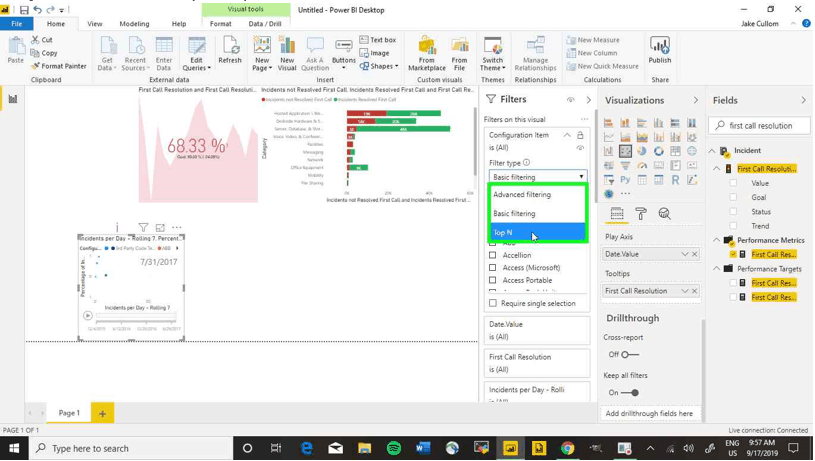Check the Access Portable filter value
The height and width of the screenshot is (461, 815).
click(x=492, y=280)
